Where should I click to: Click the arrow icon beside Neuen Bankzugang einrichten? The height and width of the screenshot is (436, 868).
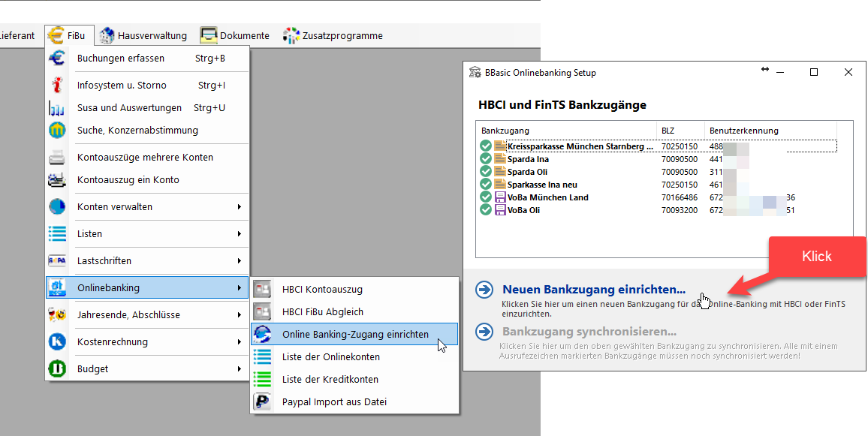coord(484,290)
